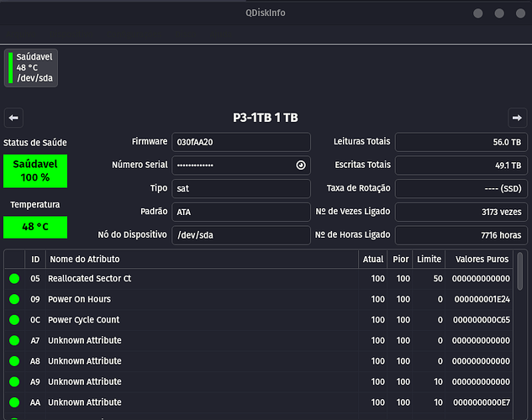Click the disk title P3-1TB 1 TB
Viewport: 532px width, 420px height.
coord(266,118)
